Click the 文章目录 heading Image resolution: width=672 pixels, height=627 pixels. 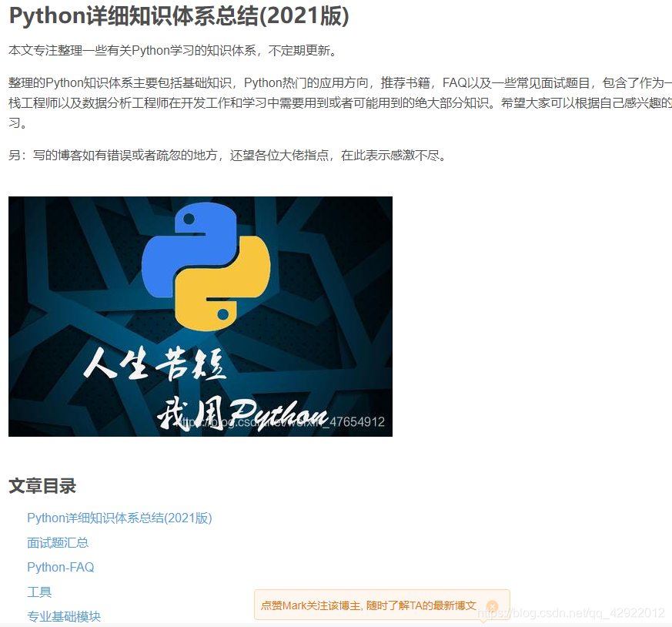[x=42, y=486]
